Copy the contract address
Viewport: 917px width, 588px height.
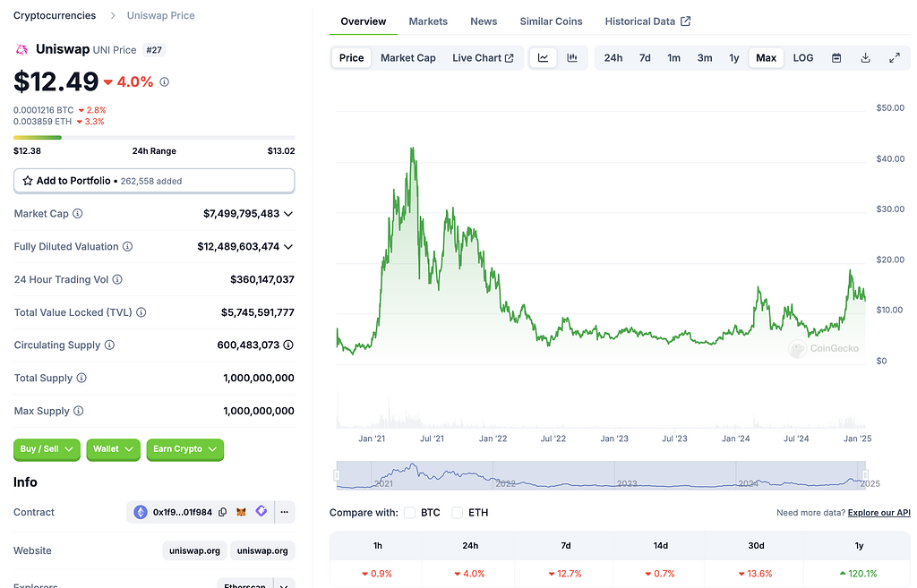pos(223,513)
